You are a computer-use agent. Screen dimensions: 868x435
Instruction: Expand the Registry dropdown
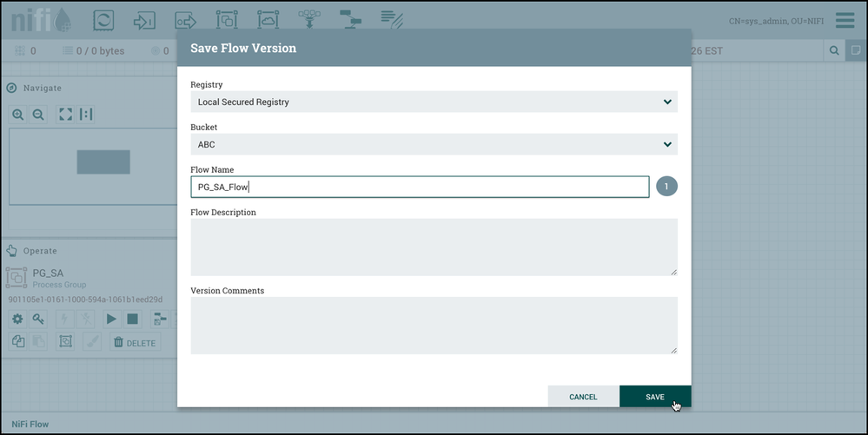(434, 102)
